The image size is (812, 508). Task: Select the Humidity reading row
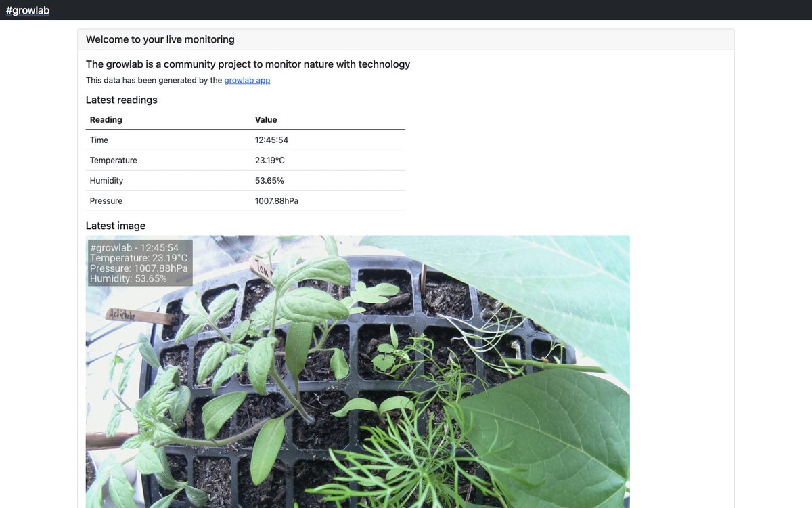point(246,181)
